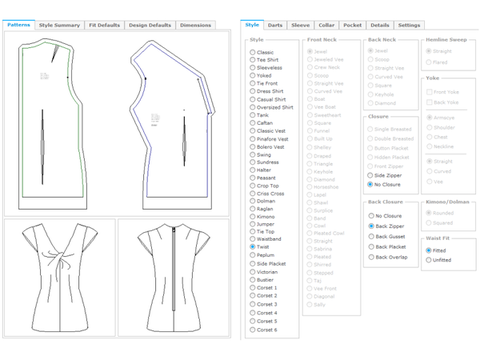Open the Settings tab

(x=409, y=25)
